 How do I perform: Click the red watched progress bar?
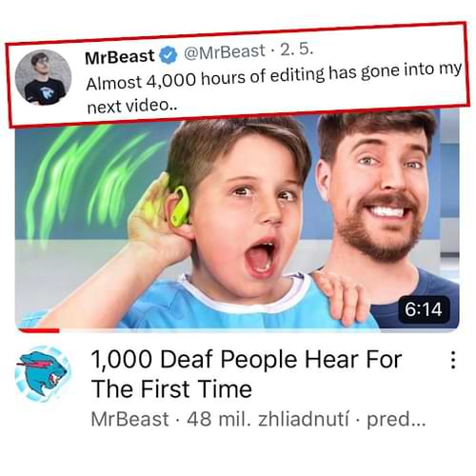pos(39,330)
